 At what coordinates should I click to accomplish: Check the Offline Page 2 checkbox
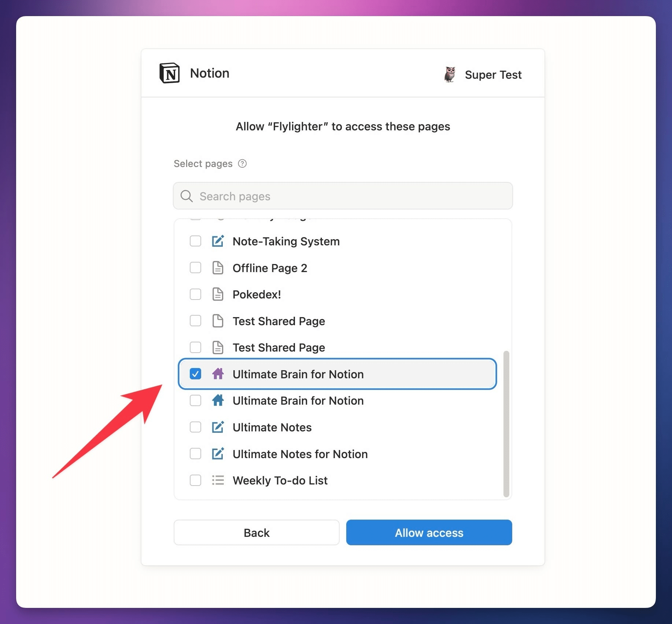point(195,268)
